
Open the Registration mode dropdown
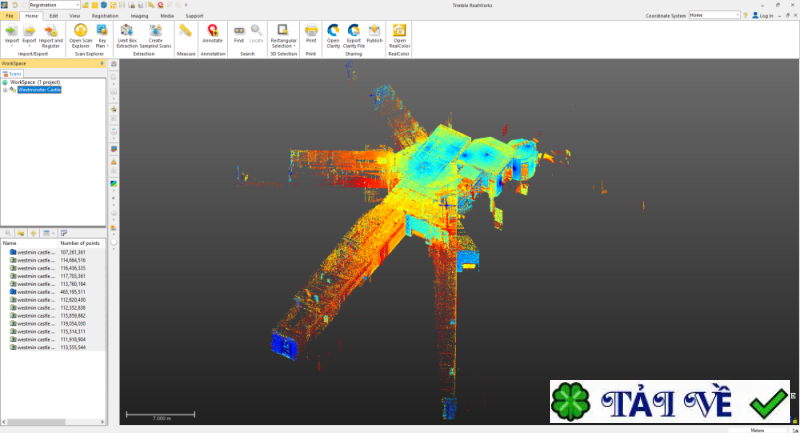pyautogui.click(x=77, y=5)
